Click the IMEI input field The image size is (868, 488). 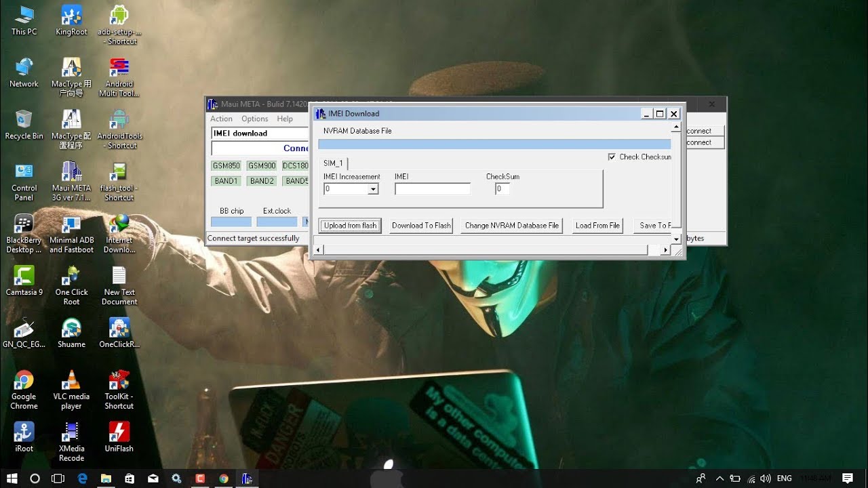click(433, 189)
